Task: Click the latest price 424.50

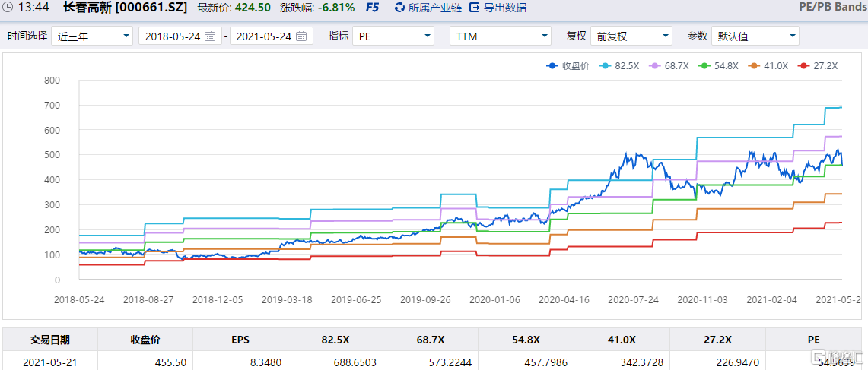Action: pyautogui.click(x=253, y=8)
